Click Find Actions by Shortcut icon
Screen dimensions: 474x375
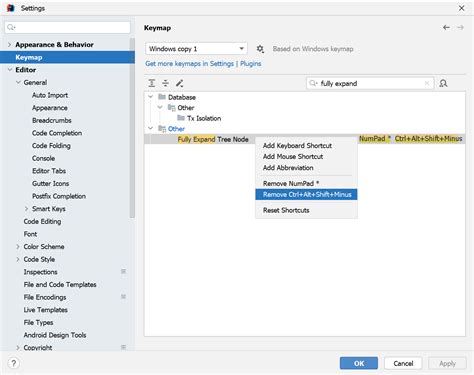tap(443, 83)
